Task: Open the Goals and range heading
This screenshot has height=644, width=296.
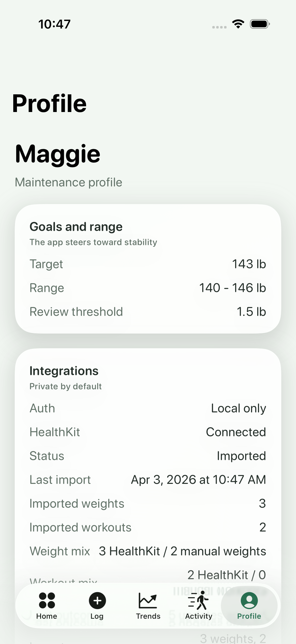Action: click(x=76, y=227)
